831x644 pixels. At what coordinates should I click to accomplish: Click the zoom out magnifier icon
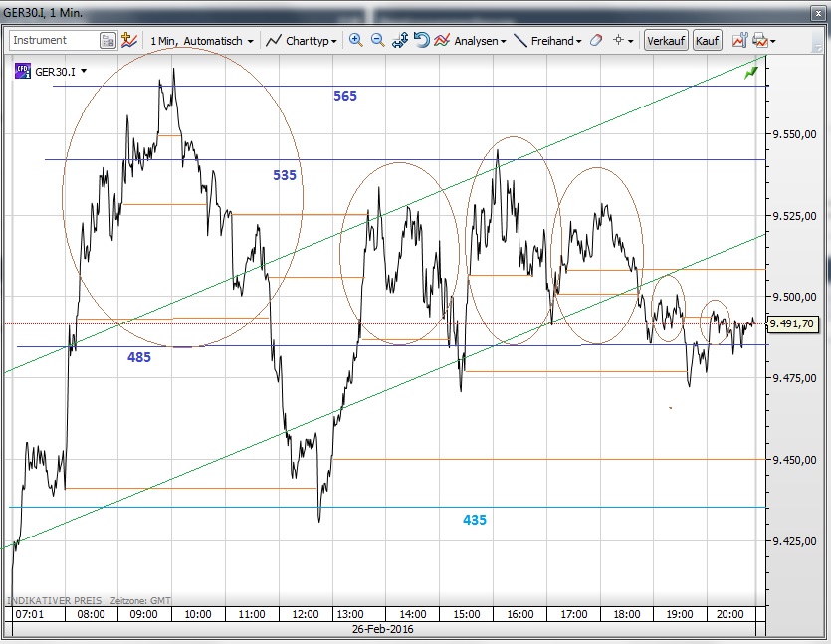point(377,40)
